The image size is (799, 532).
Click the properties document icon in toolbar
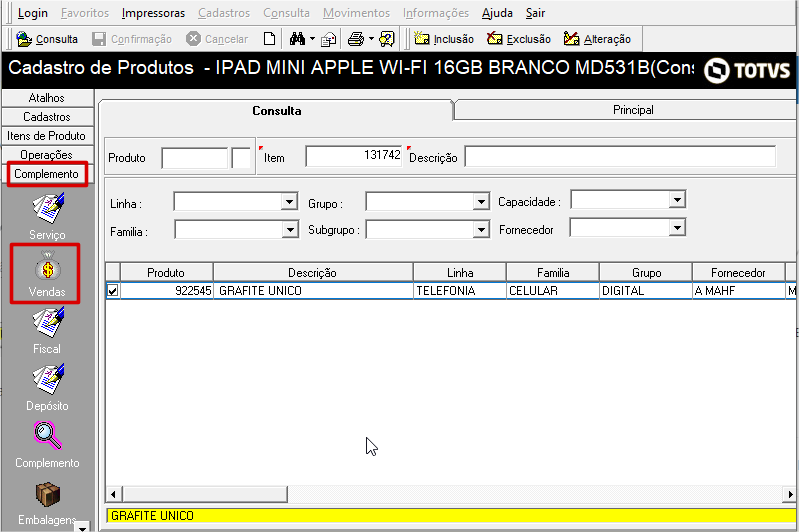tap(329, 39)
